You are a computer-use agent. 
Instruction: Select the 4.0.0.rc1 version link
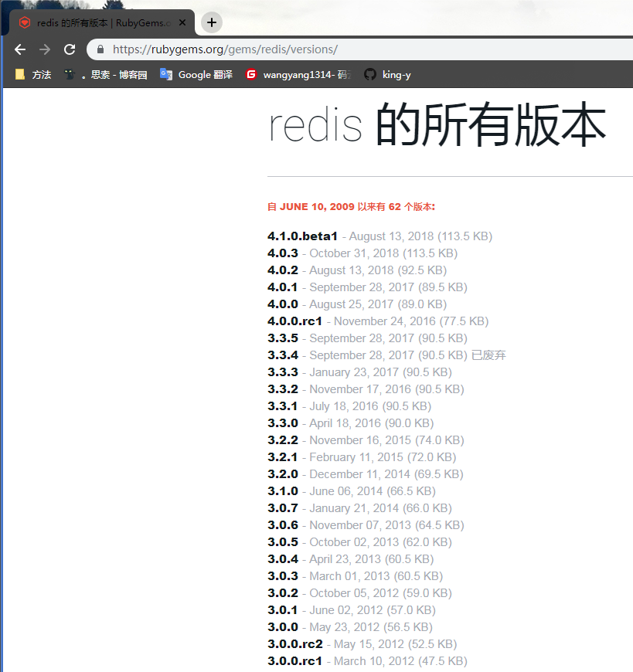pyautogui.click(x=295, y=321)
